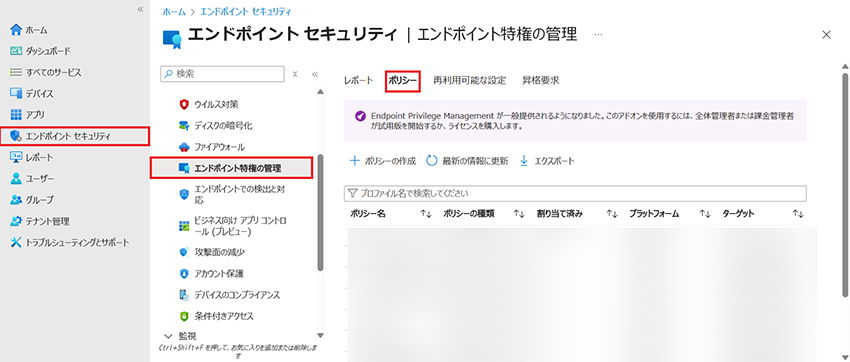The width and height of the screenshot is (850, 362).
Task: Click 攻撃面の減少 icon
Action: coord(184,252)
